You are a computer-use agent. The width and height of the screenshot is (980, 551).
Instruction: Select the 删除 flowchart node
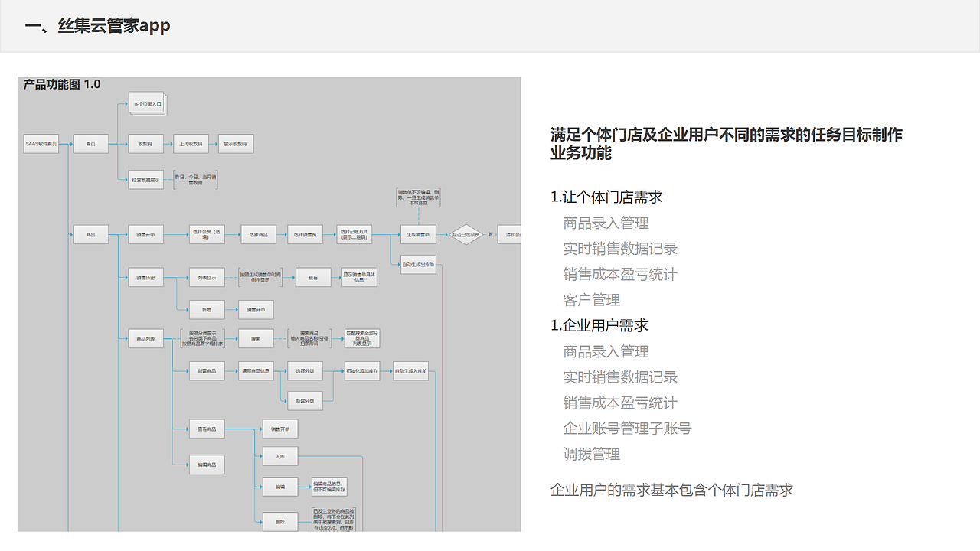[x=280, y=523]
